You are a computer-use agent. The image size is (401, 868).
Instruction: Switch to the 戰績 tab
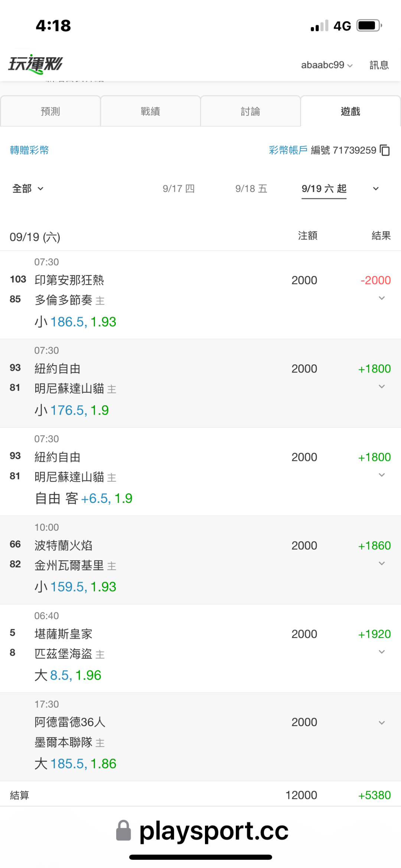pyautogui.click(x=150, y=111)
